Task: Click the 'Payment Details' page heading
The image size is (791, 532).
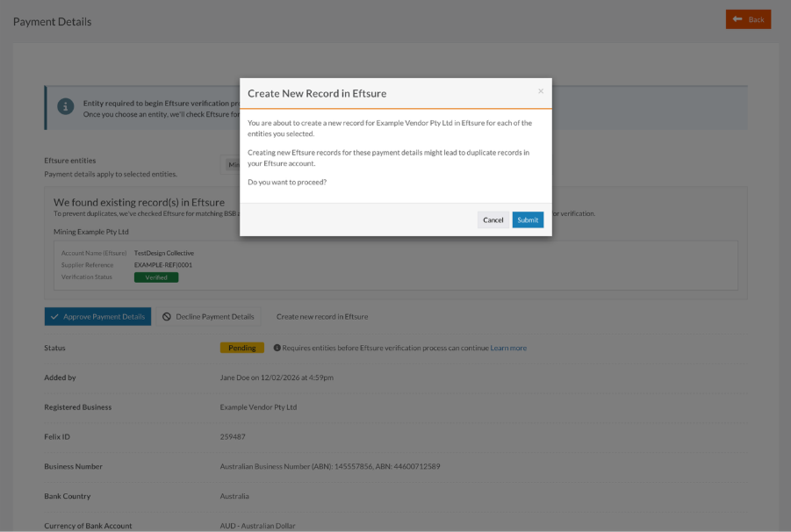Action: click(51, 21)
